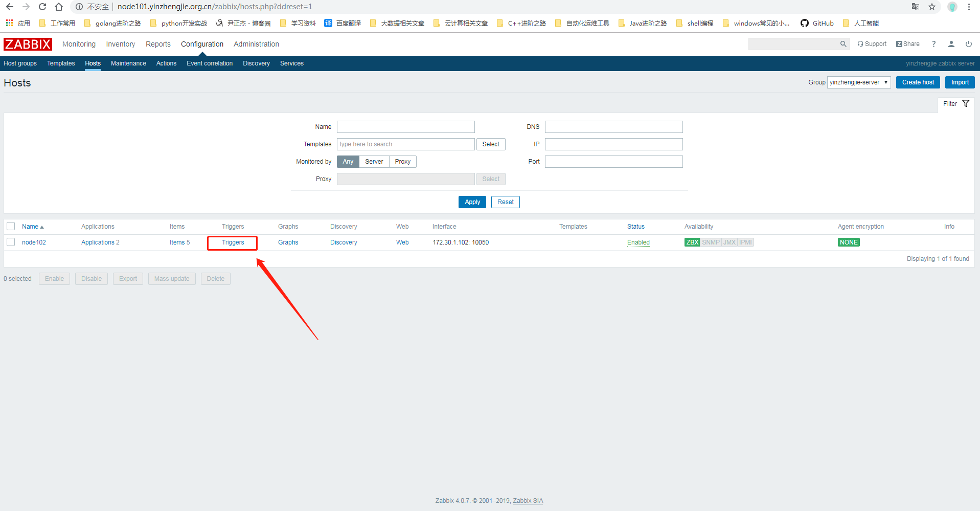The height and width of the screenshot is (511, 980).
Task: Click the DNS filter input field
Action: tap(614, 127)
